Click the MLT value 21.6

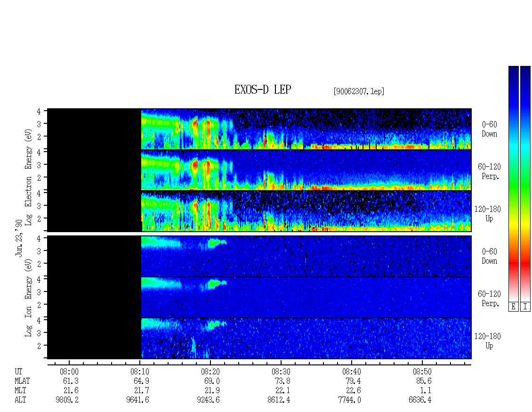(71, 391)
